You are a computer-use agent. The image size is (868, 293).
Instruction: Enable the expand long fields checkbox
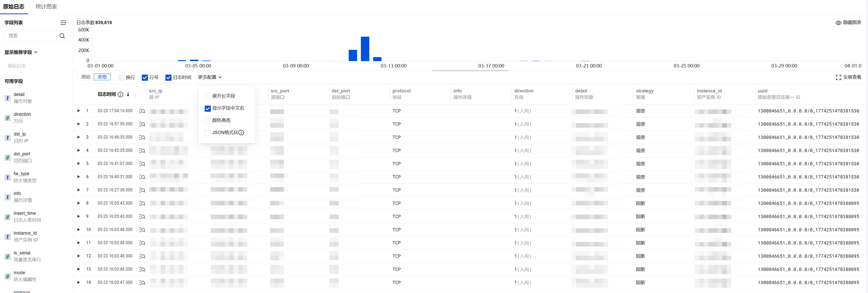pyautogui.click(x=207, y=96)
